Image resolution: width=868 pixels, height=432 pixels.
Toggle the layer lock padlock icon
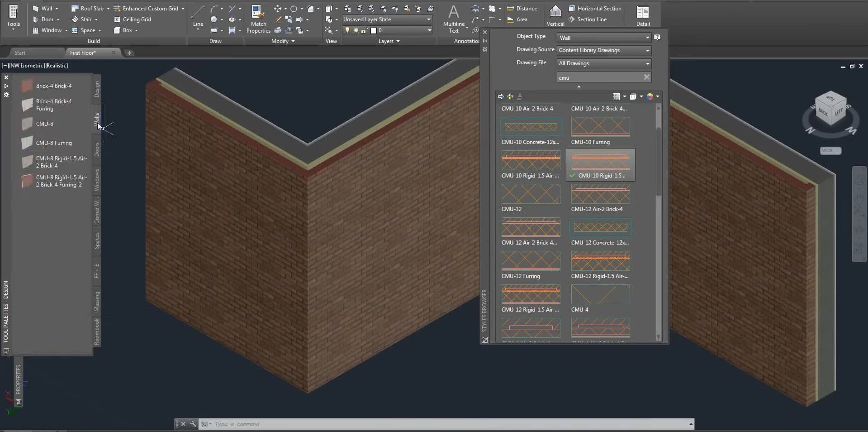[x=365, y=30]
